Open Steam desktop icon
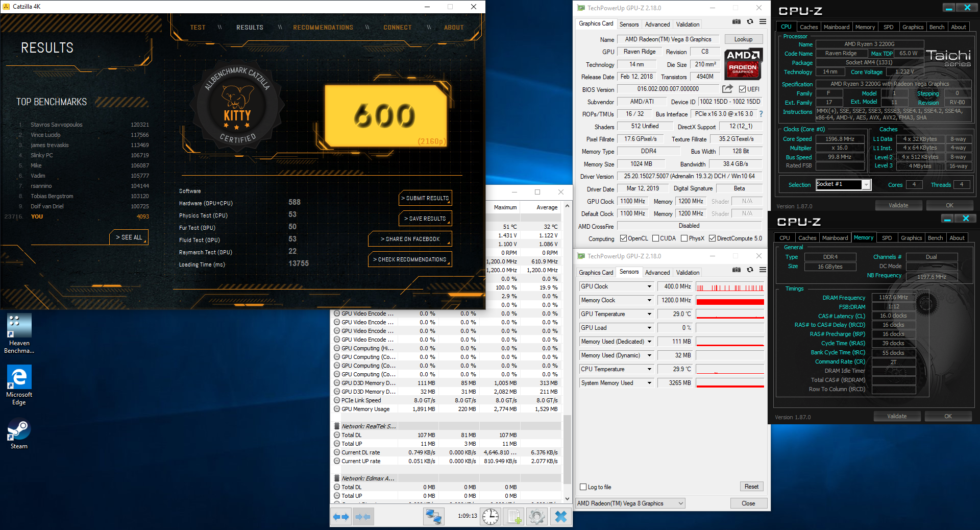Viewport: 980px width, 530px height. [x=19, y=434]
